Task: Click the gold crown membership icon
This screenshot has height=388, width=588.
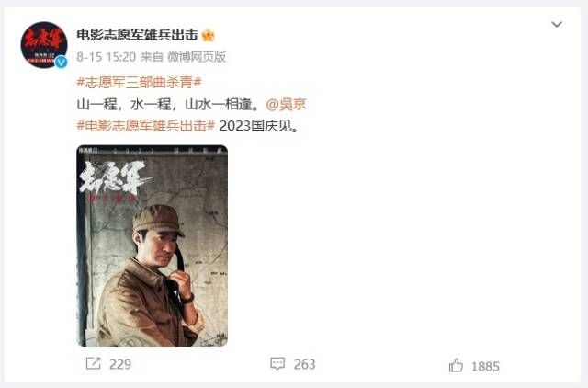Action: pyautogui.click(x=209, y=35)
